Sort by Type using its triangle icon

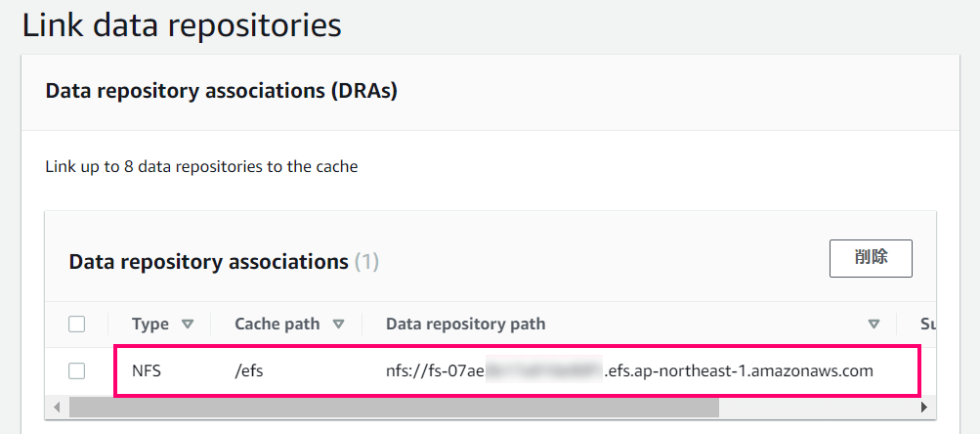187,325
